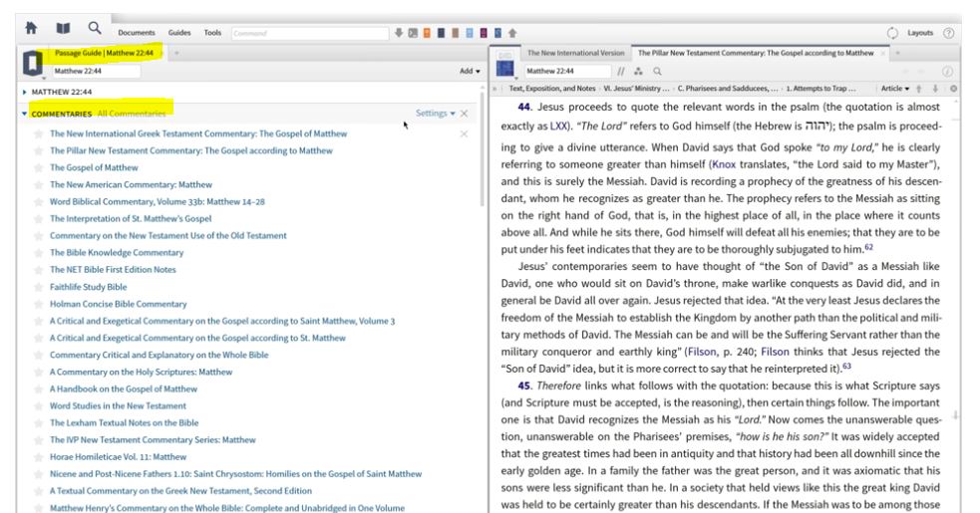Screen dimensions: 980x513
Task: Open the Tools menu
Action: 212,33
